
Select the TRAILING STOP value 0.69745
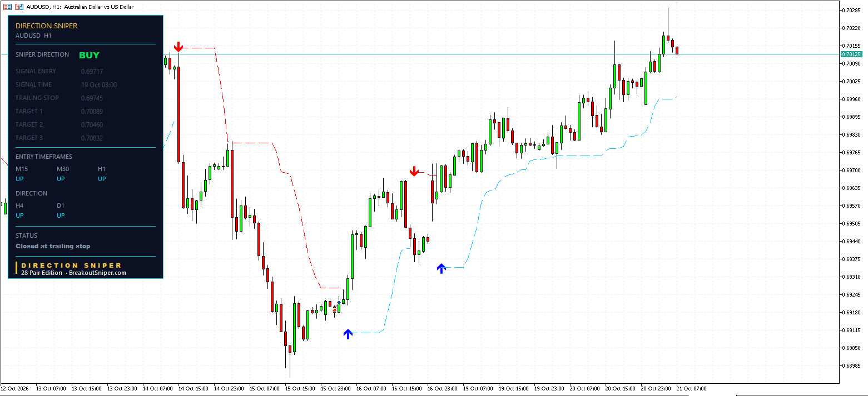click(x=92, y=98)
